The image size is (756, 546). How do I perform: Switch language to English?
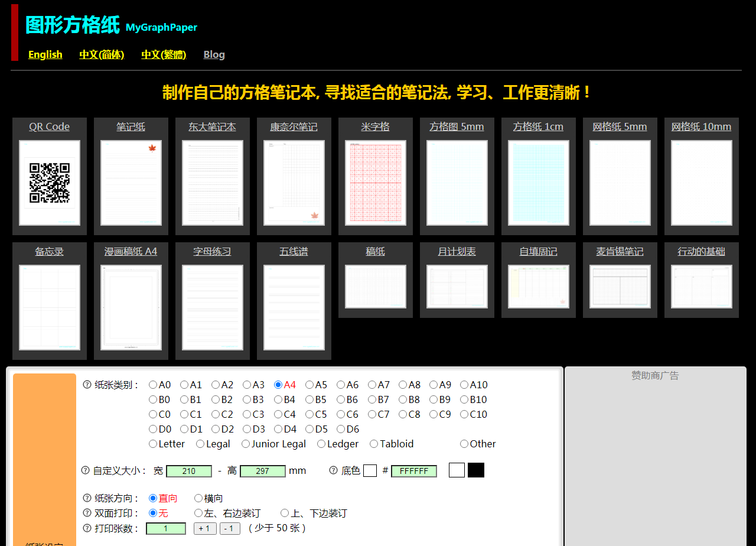[45, 54]
